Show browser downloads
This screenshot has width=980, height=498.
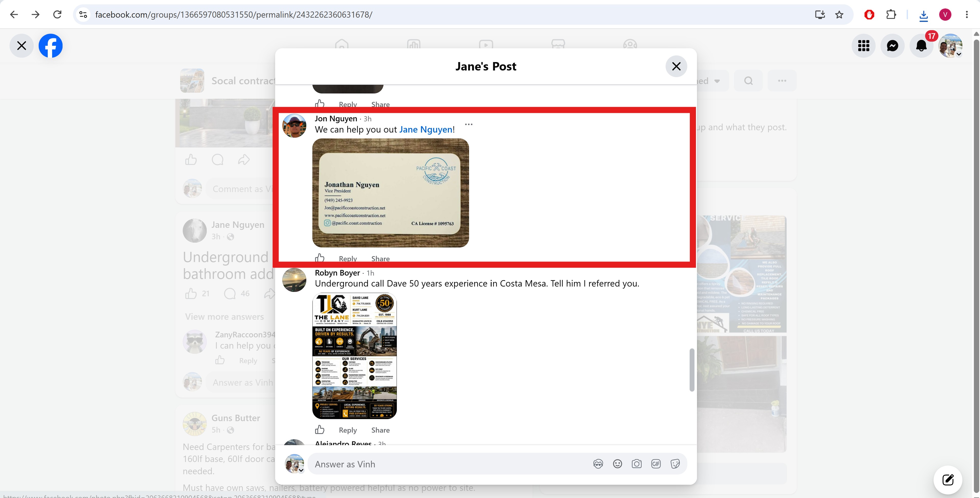[924, 15]
